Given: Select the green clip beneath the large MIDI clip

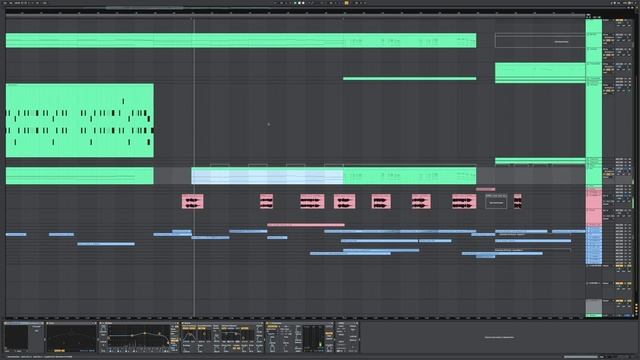Looking at the screenshot, I should coord(80,176).
